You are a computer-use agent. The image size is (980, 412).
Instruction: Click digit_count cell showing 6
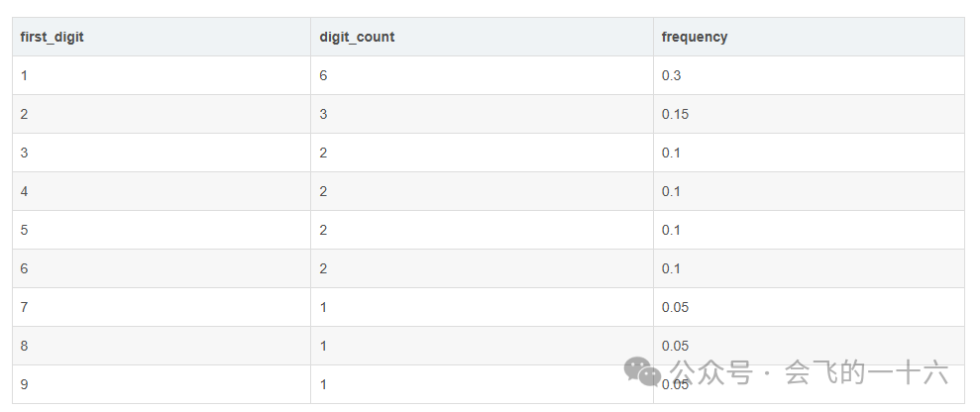point(324,75)
